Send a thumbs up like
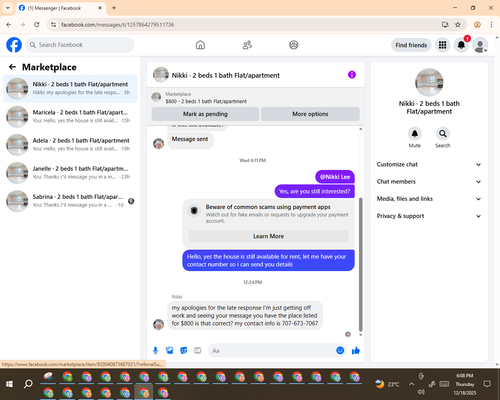Viewport: 500px width, 400px height. click(356, 350)
